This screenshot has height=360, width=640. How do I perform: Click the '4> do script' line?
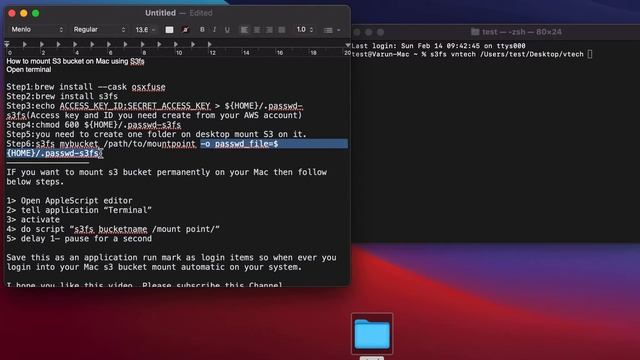[113, 229]
